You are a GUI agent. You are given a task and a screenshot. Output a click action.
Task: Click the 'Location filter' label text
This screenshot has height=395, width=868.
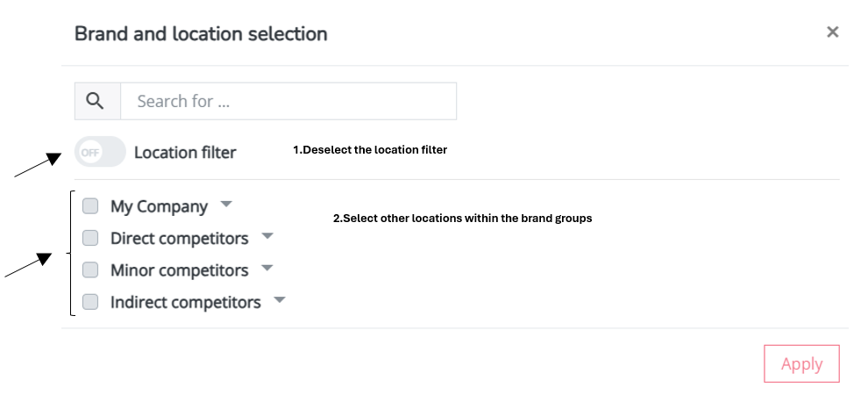185,153
